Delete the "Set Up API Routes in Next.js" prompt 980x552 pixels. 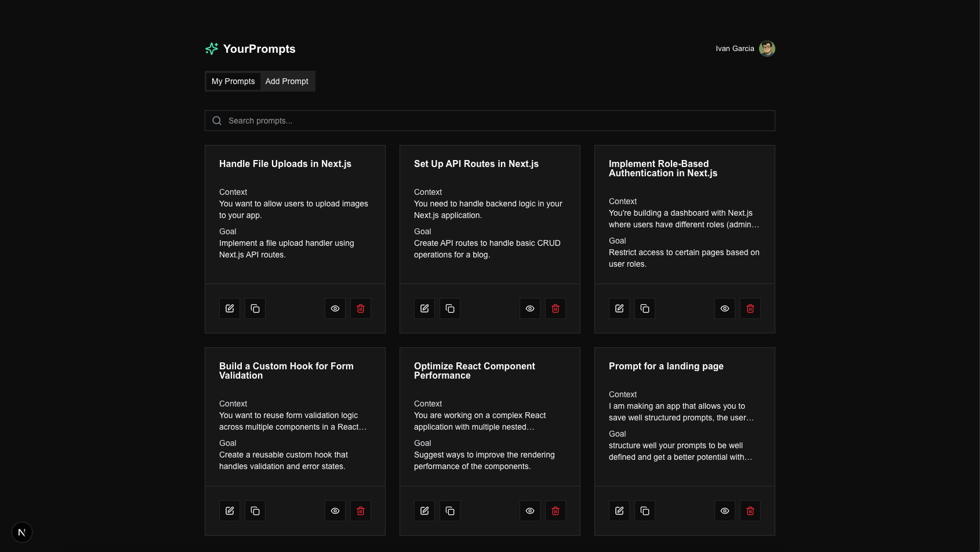[x=555, y=308]
